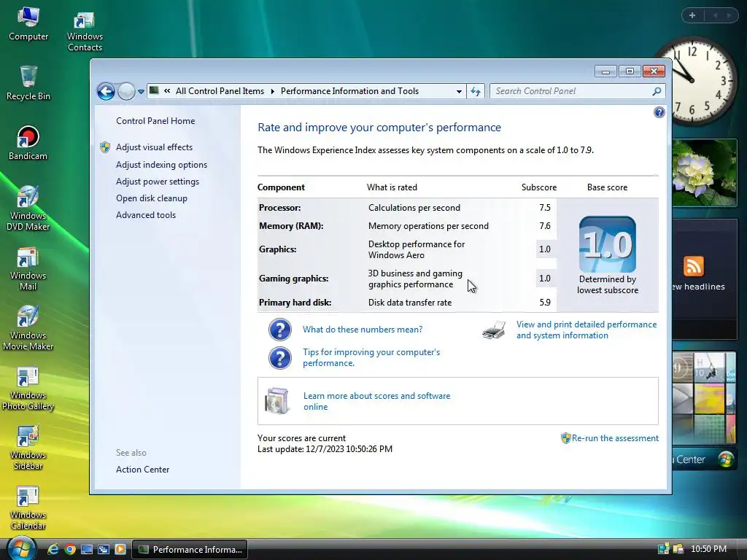Open the Windows Contacts desktop shortcut
Image resolution: width=747 pixels, height=560 pixels.
coord(85,31)
